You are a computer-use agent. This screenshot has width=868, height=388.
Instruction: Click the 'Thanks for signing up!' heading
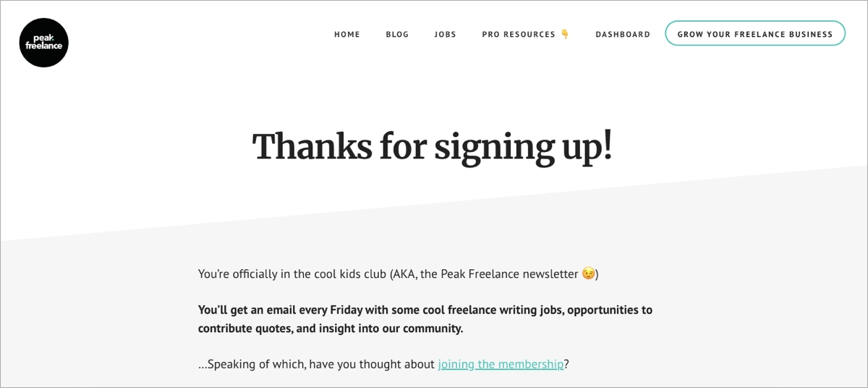433,146
